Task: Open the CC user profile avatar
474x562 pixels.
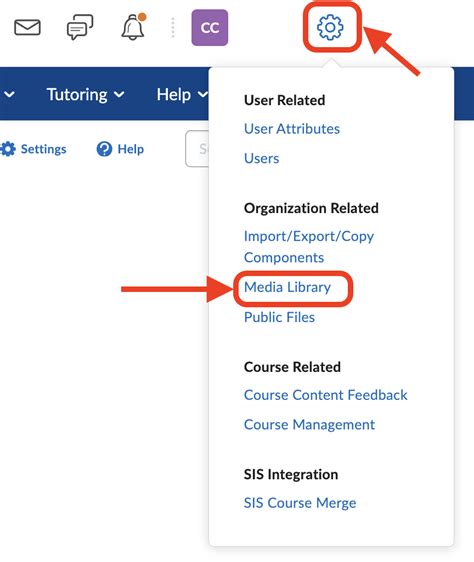Action: 210,28
